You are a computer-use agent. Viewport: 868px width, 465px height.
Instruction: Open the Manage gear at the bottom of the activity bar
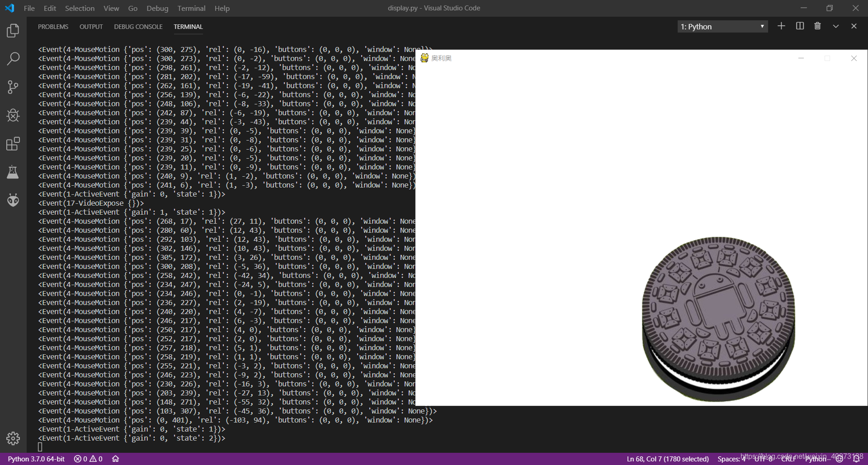coord(13,438)
